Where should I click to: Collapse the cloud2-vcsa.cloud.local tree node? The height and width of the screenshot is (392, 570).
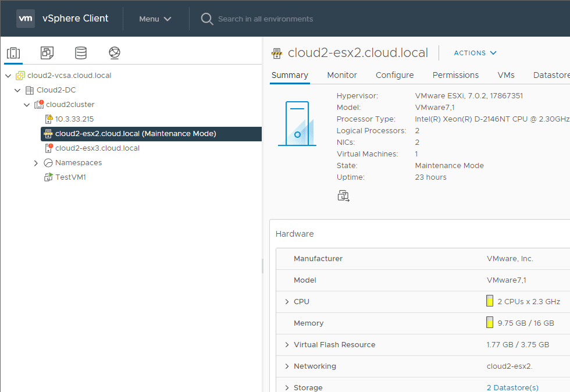pyautogui.click(x=8, y=76)
